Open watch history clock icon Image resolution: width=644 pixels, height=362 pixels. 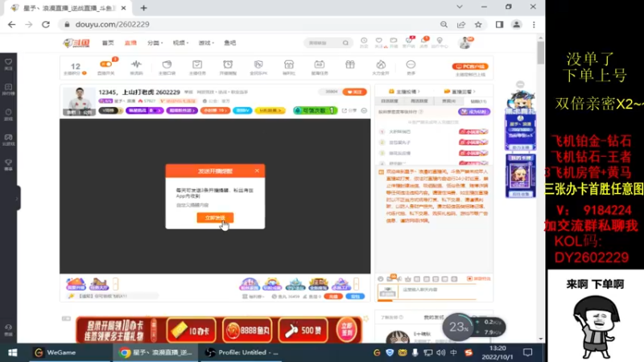(364, 41)
